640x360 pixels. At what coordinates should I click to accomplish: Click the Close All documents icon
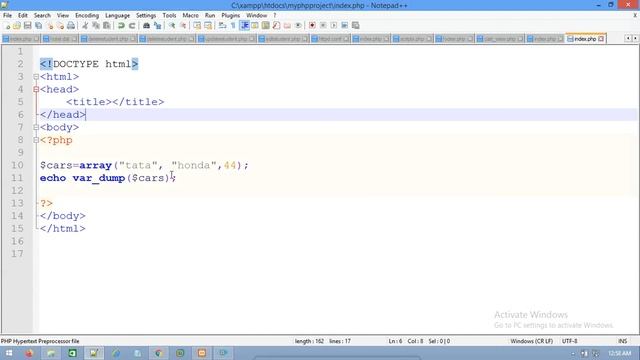pos(60,26)
